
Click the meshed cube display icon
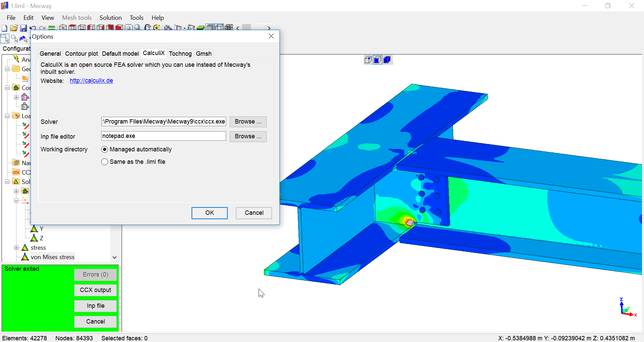coord(229,28)
